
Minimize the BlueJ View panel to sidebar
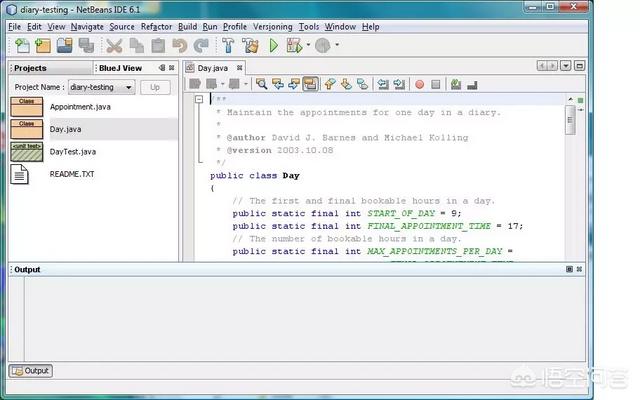coord(162,68)
